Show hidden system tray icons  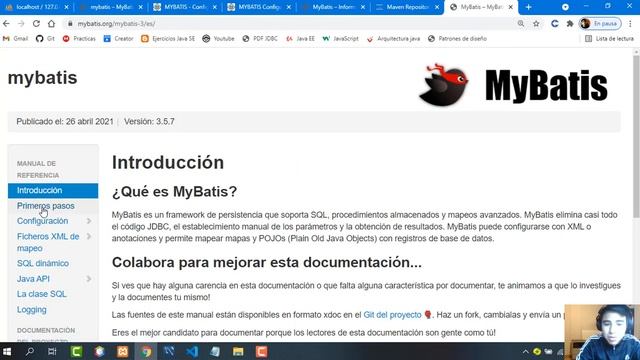point(526,352)
